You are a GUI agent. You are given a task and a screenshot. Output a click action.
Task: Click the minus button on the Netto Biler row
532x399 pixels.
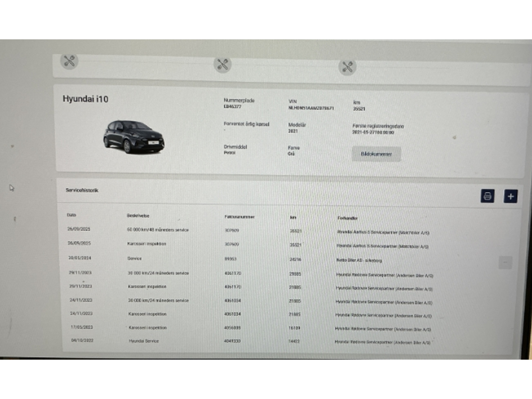click(x=505, y=262)
